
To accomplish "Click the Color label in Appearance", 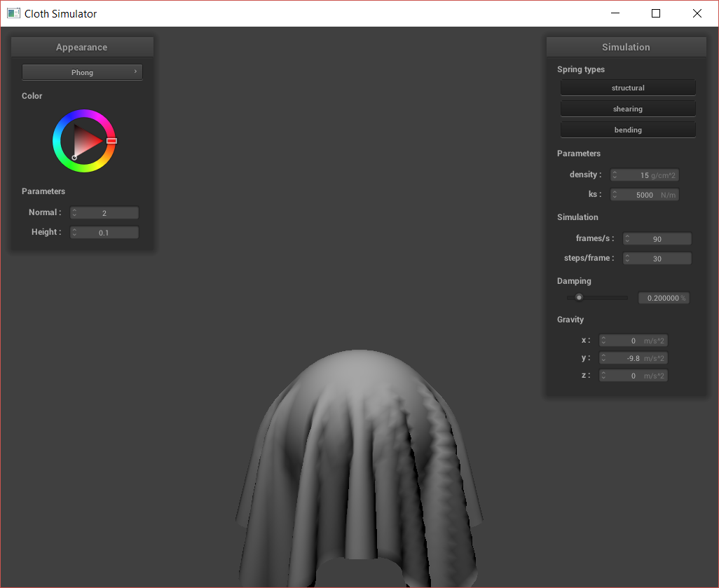I will [32, 96].
